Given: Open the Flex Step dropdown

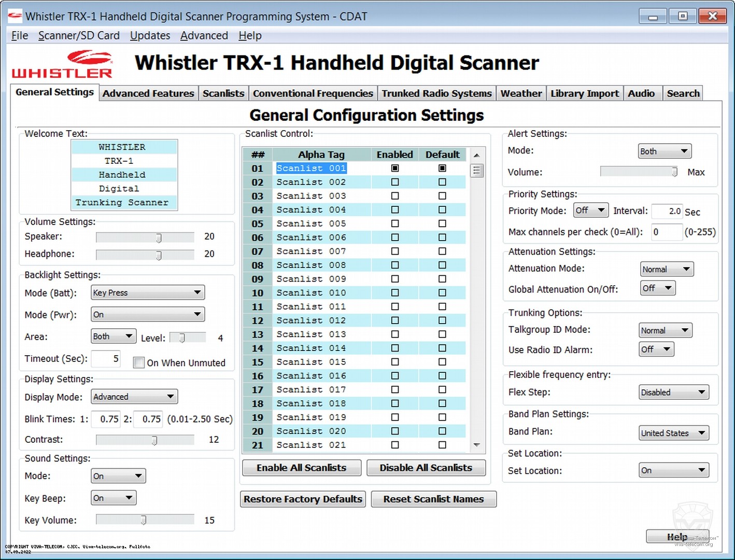Looking at the screenshot, I should coord(673,392).
